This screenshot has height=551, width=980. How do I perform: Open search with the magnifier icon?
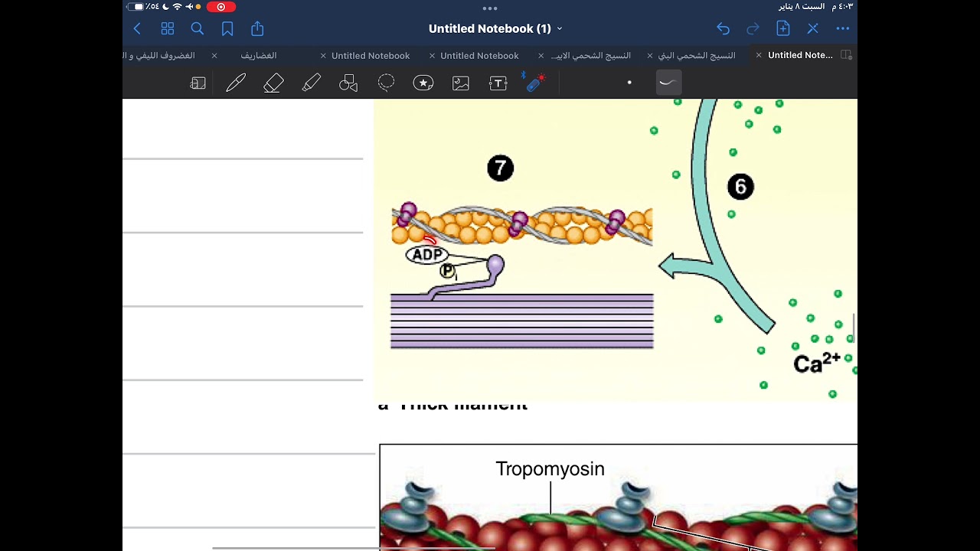[x=197, y=28]
